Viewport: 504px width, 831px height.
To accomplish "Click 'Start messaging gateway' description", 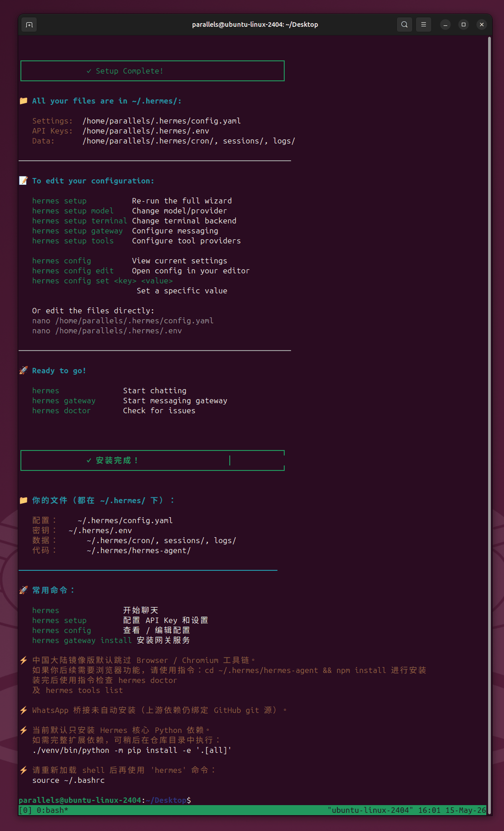I will tap(175, 401).
